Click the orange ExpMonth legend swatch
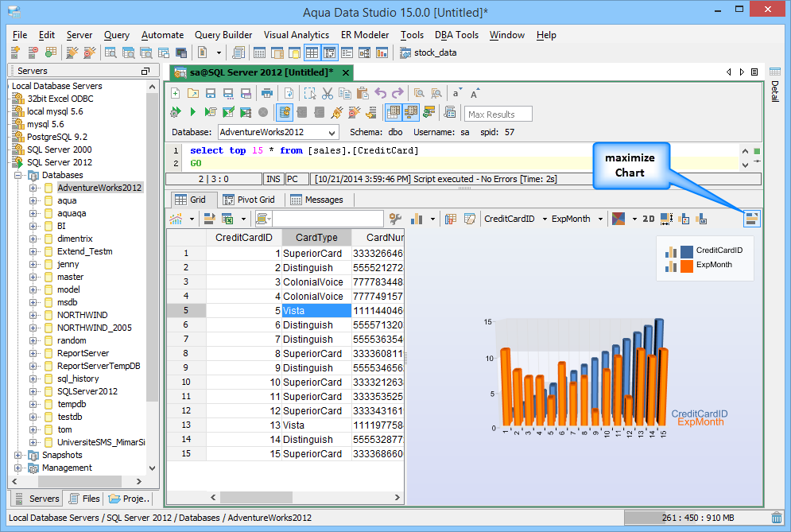 point(687,266)
